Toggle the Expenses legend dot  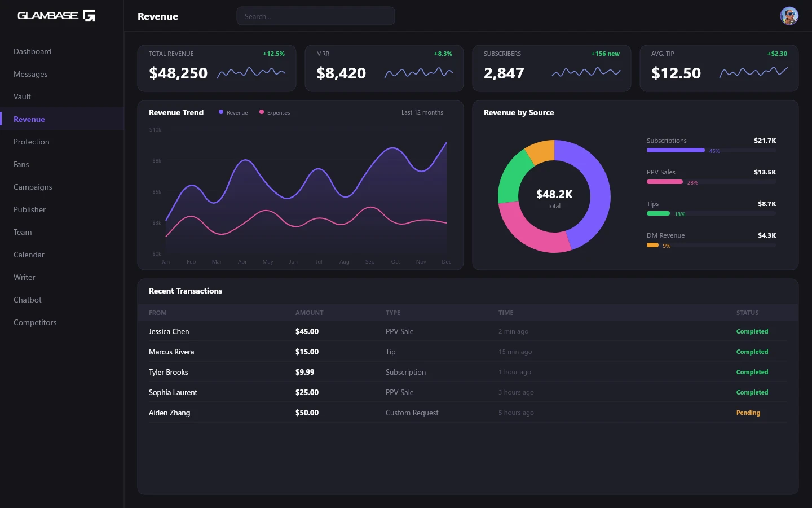(x=262, y=112)
